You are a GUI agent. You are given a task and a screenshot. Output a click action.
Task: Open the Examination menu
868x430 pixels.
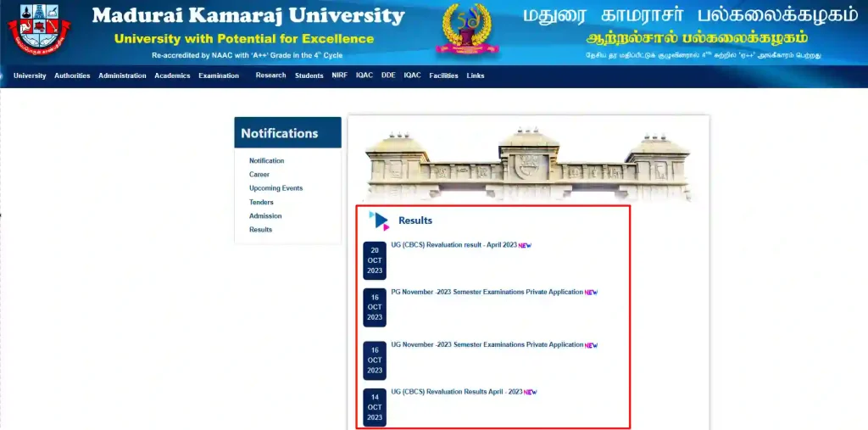[219, 76]
